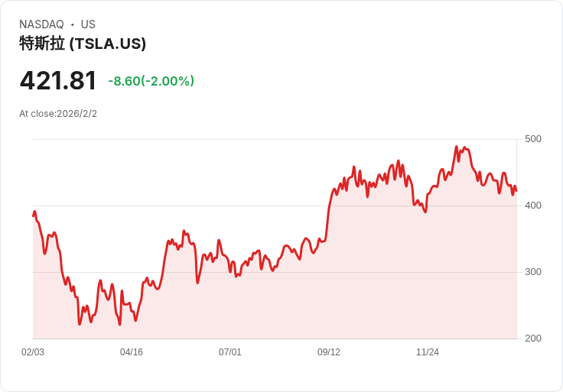
Task: Click the US market label
Action: coord(88,24)
